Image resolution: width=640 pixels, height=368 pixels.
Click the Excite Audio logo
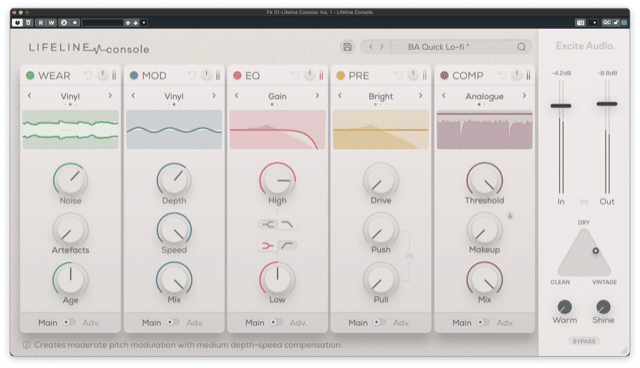click(585, 46)
